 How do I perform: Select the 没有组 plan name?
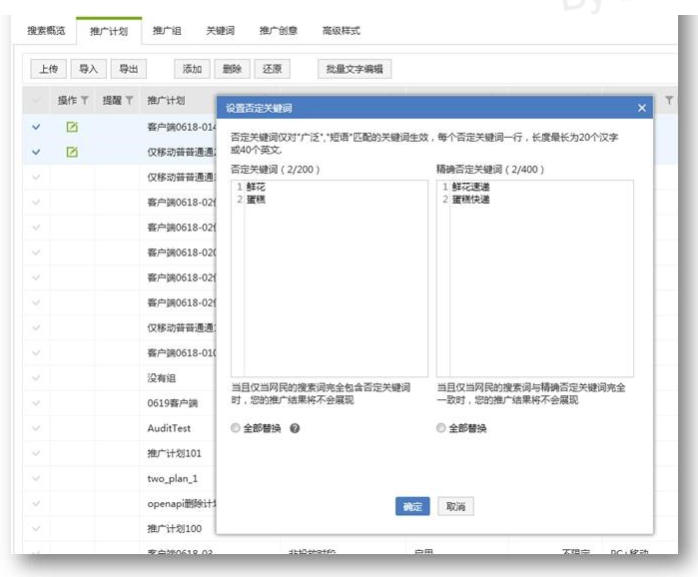[162, 378]
